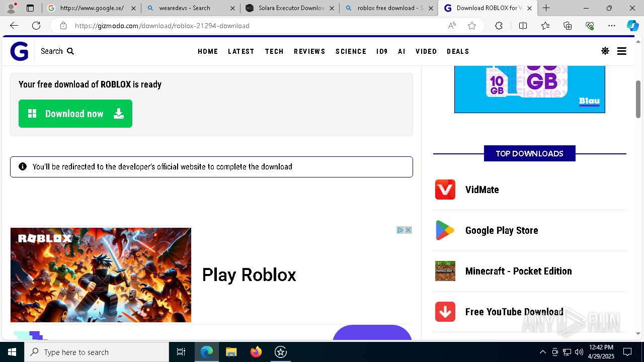Open the VIDEO nav item
This screenshot has width=644, height=362.
click(426, 51)
